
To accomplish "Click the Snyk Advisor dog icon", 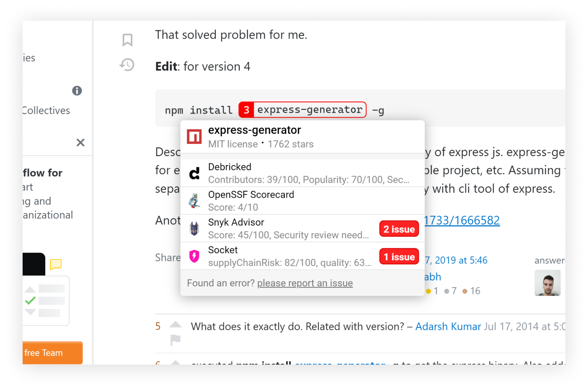I will point(194,228).
